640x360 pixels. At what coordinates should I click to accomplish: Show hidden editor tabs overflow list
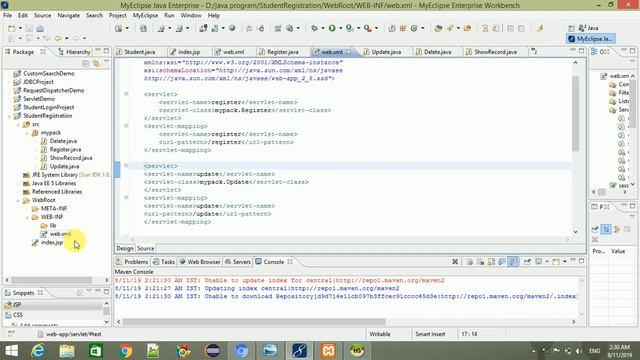(534, 52)
